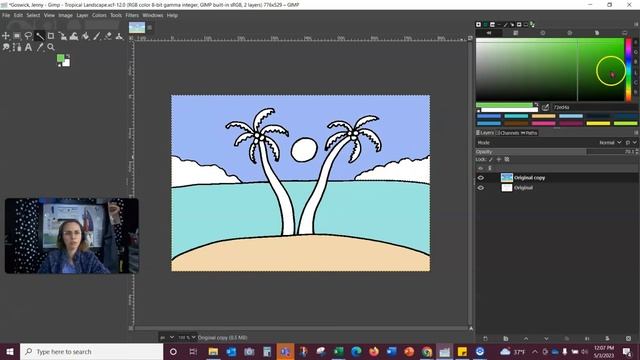Toggle visibility of Original layer
Image resolution: width=640 pixels, height=360 pixels.
tap(480, 188)
